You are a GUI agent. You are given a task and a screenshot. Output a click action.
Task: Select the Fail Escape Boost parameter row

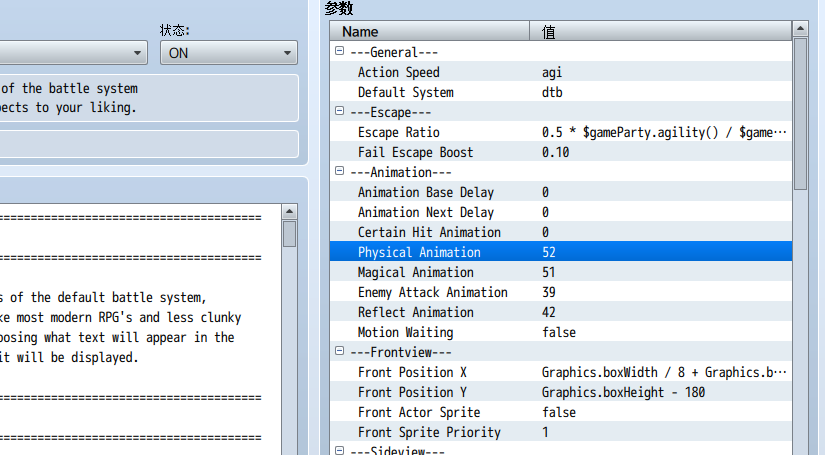(x=561, y=152)
